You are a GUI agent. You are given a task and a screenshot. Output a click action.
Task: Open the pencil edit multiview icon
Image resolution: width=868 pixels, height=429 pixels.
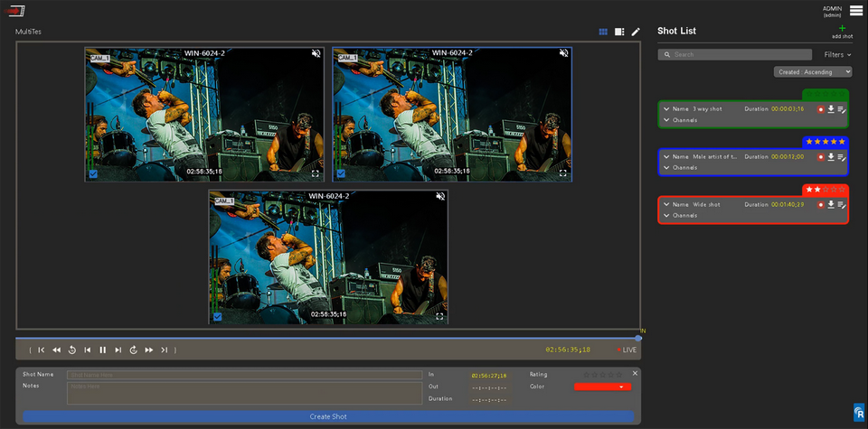pyautogui.click(x=636, y=33)
